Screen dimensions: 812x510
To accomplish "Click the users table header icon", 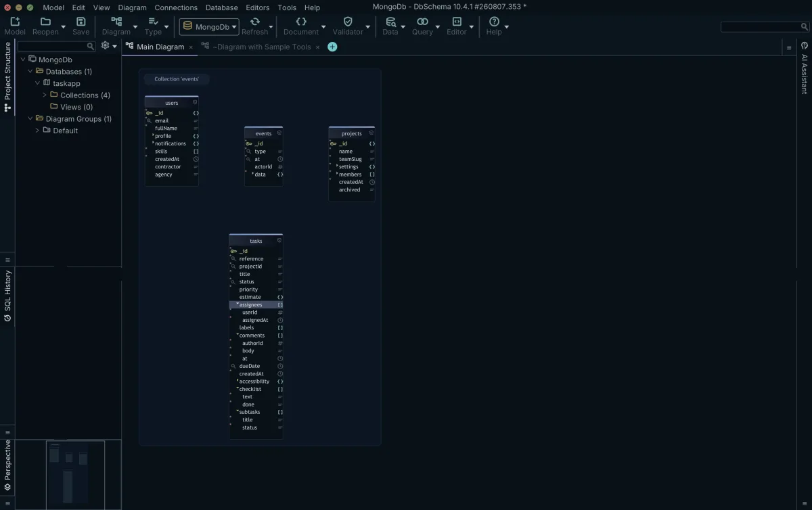I will [x=195, y=103].
